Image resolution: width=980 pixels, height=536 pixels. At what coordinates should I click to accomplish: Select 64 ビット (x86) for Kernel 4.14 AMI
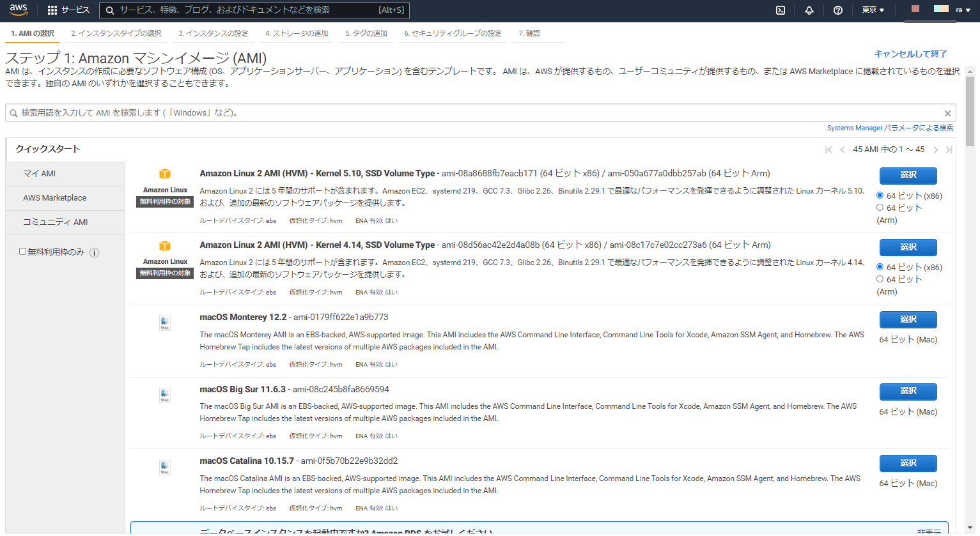882,267
